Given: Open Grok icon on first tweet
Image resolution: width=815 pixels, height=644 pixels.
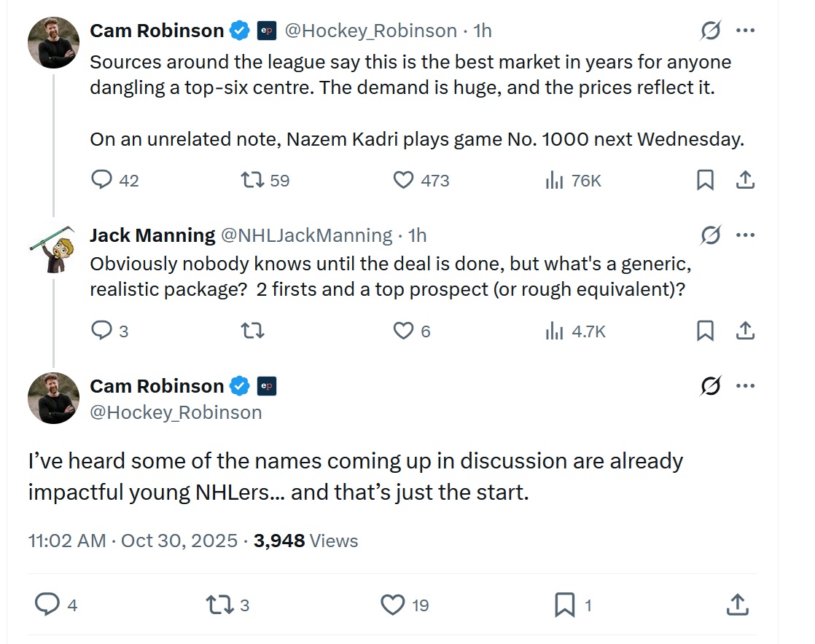Looking at the screenshot, I should coord(709,31).
